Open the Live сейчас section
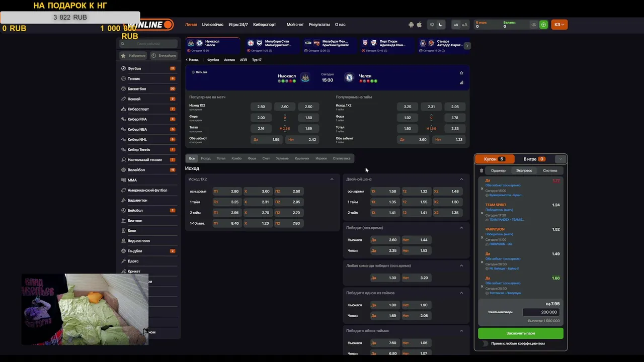Image resolution: width=644 pixels, height=362 pixels. 213,25
